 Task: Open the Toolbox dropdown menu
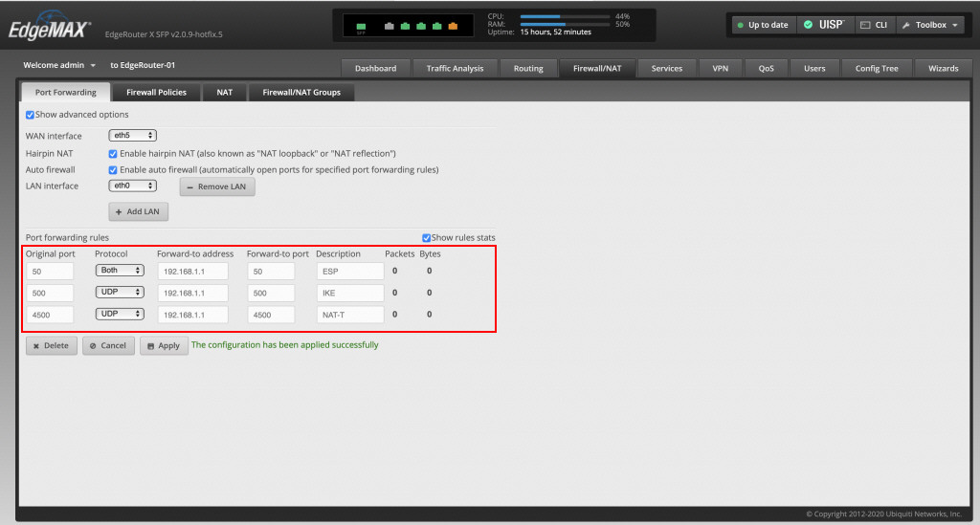point(930,25)
